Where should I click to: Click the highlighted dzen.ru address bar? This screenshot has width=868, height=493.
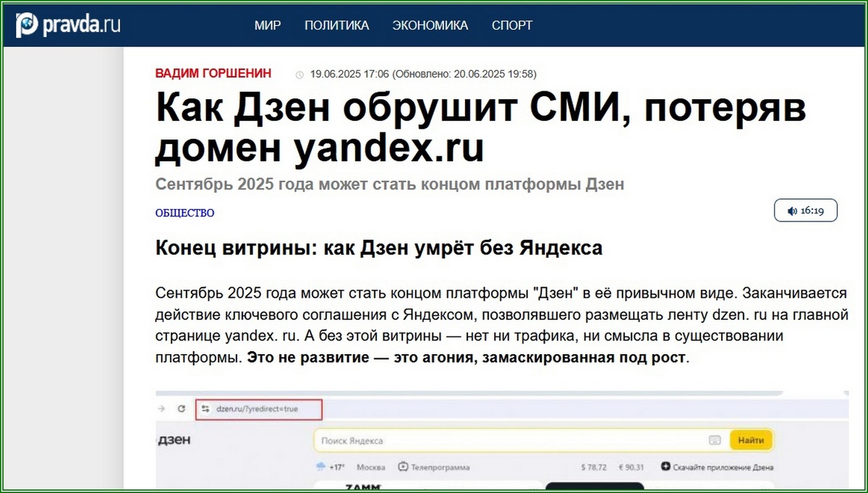point(258,408)
